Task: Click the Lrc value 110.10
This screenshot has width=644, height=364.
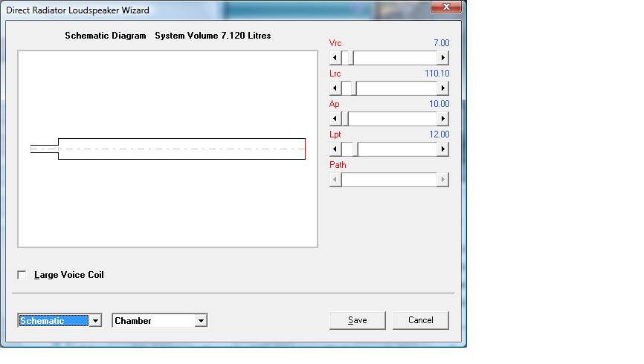Action: 437,73
